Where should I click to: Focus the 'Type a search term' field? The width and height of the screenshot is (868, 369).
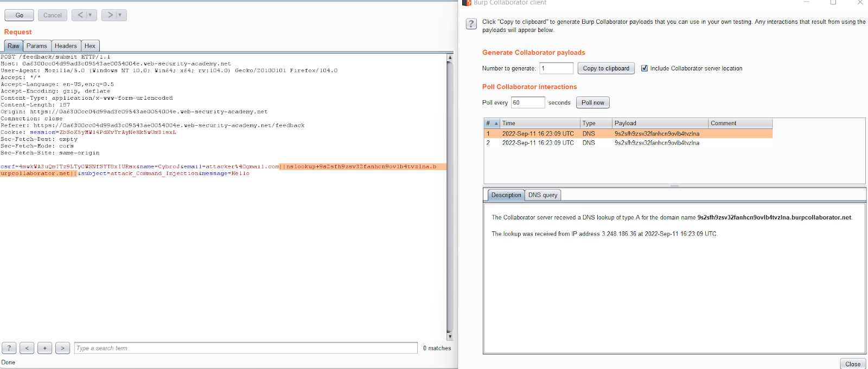tap(246, 348)
